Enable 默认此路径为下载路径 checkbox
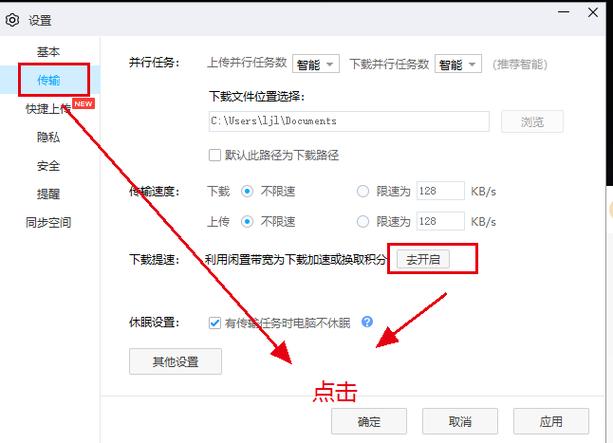This screenshot has width=613, height=443. pyautogui.click(x=215, y=155)
